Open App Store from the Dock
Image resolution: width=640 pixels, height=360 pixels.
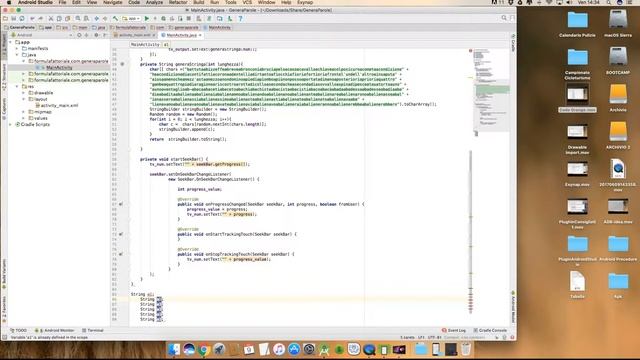tap(294, 349)
